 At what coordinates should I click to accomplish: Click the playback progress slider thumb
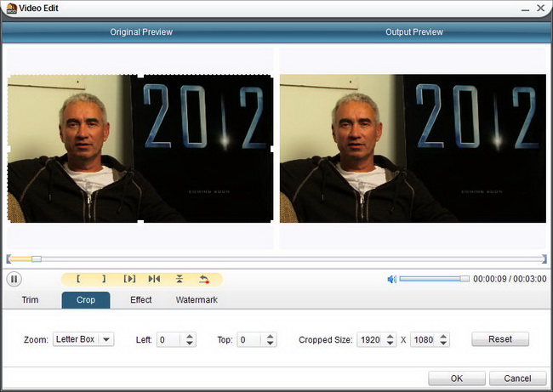click(x=37, y=259)
